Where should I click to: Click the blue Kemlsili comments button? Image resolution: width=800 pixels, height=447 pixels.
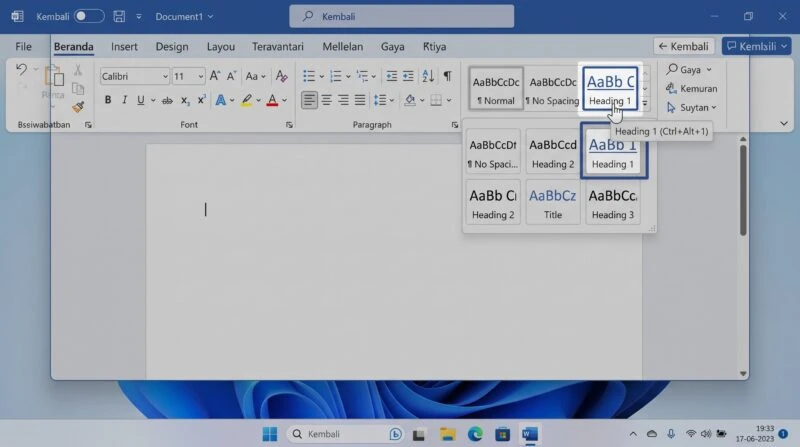click(757, 46)
